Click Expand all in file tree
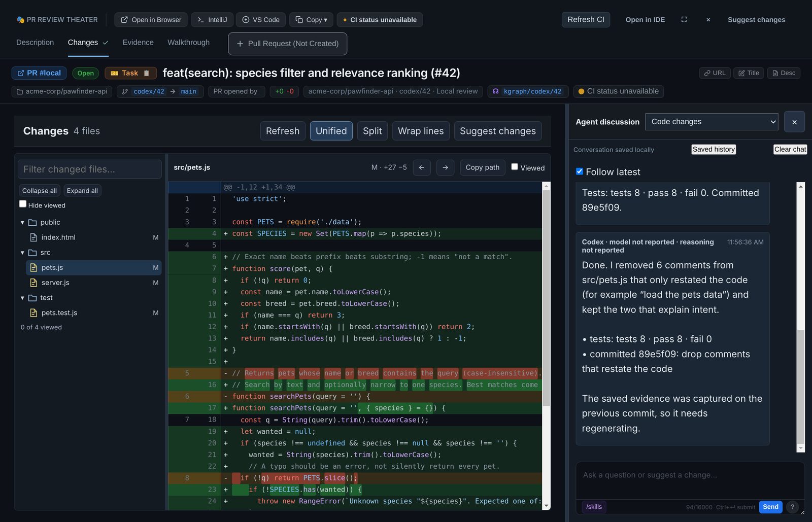The image size is (812, 522). click(x=82, y=191)
